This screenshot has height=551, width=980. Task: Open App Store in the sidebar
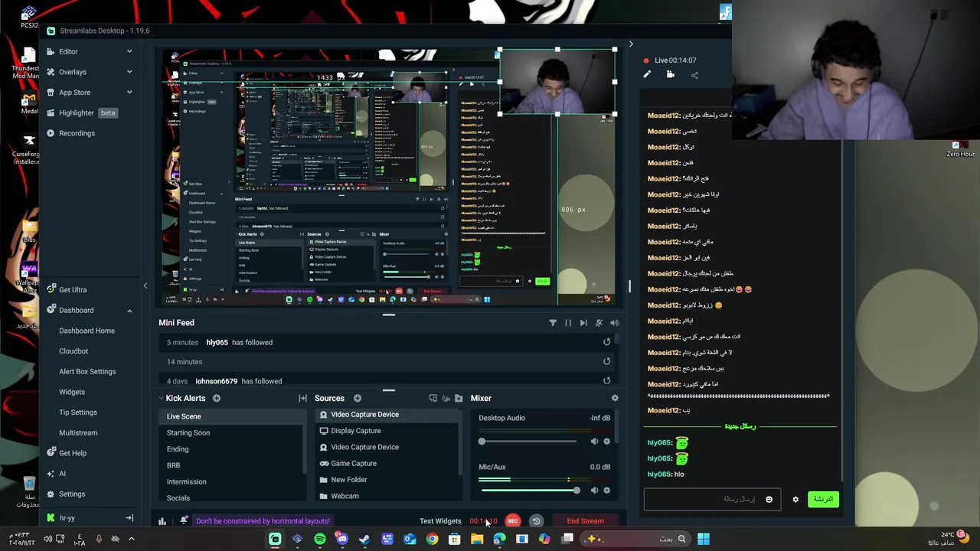point(74,93)
